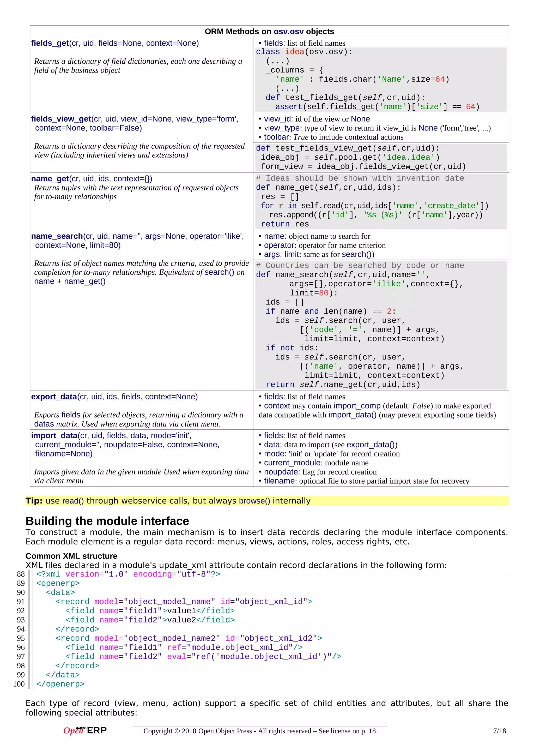Click the 'toolbar: True to include' bullet
The width and height of the screenshot is (534, 756).
click(331, 137)
